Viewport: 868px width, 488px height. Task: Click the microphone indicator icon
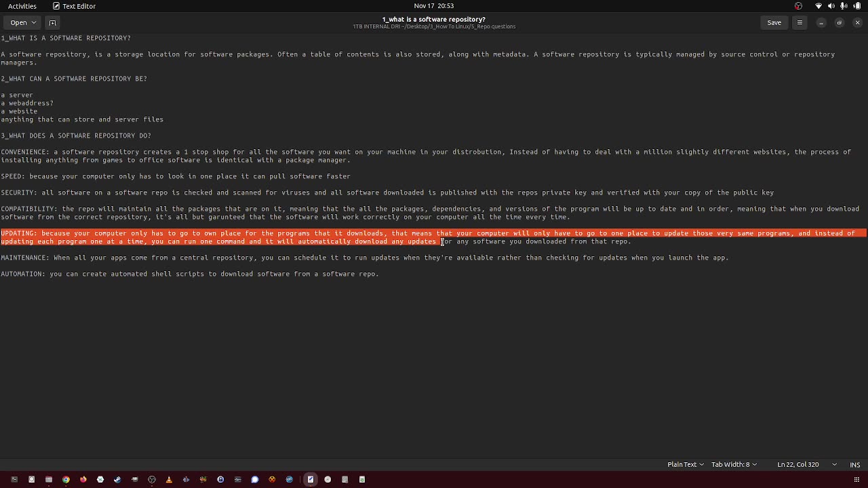pos(844,6)
